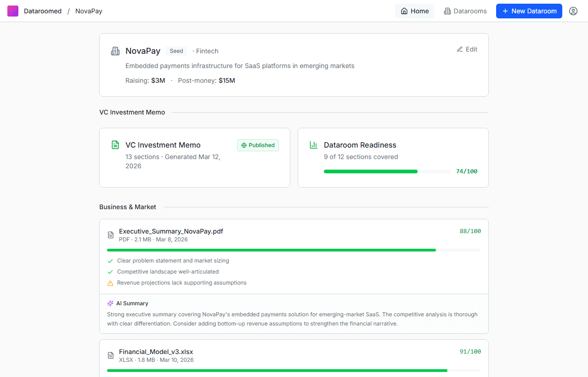Click the checkmark beside competitive landscape item
Image resolution: width=588 pixels, height=377 pixels.
click(x=110, y=271)
